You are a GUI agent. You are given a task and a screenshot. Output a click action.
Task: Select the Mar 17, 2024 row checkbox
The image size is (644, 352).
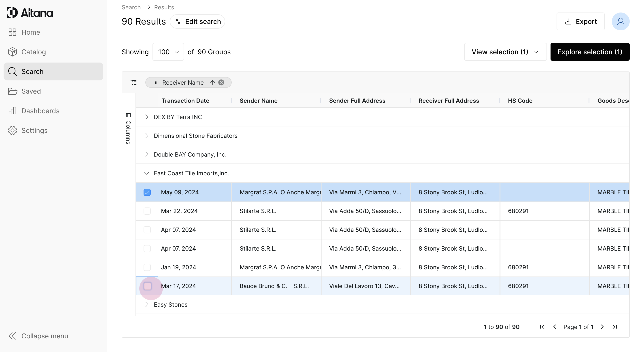(147, 286)
